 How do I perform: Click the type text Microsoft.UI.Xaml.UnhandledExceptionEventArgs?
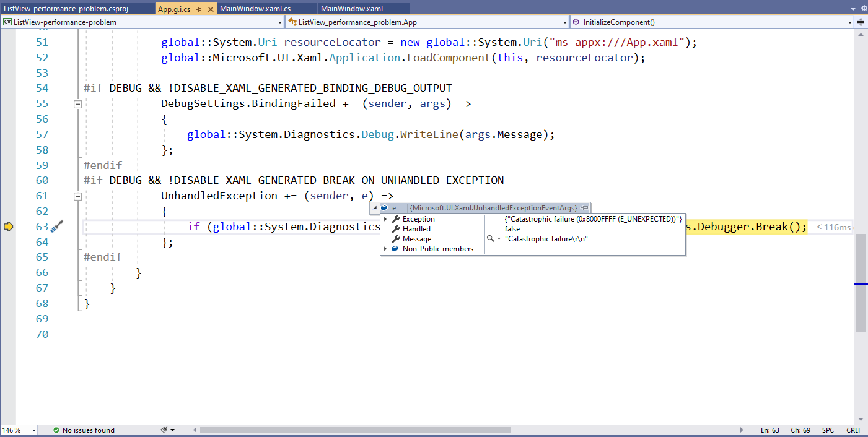(x=493, y=208)
